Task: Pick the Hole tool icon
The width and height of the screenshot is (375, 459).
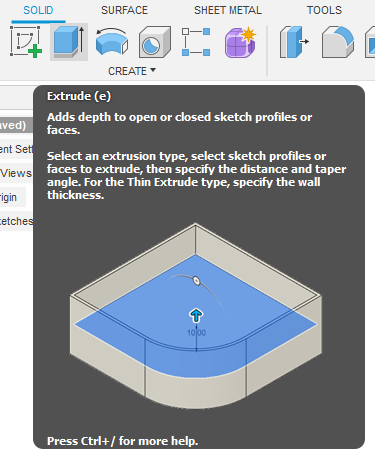Action: pos(155,42)
